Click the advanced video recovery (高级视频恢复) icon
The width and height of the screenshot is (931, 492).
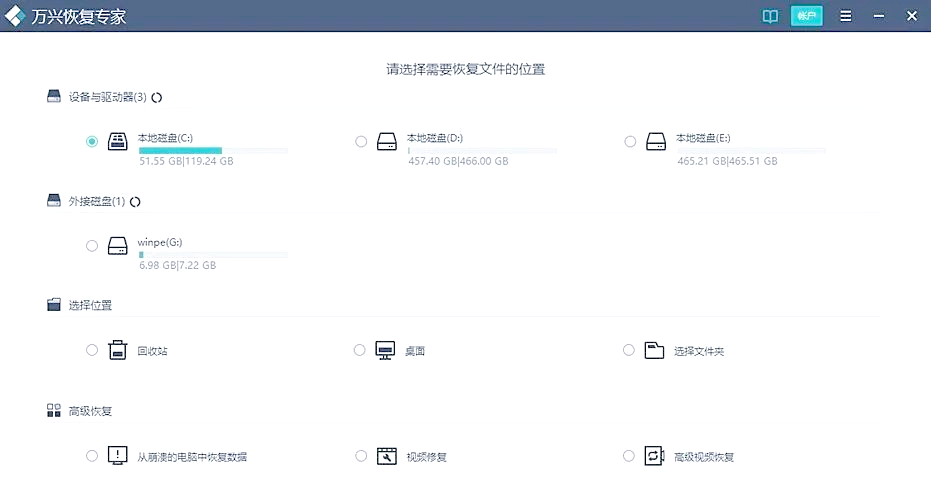[654, 456]
